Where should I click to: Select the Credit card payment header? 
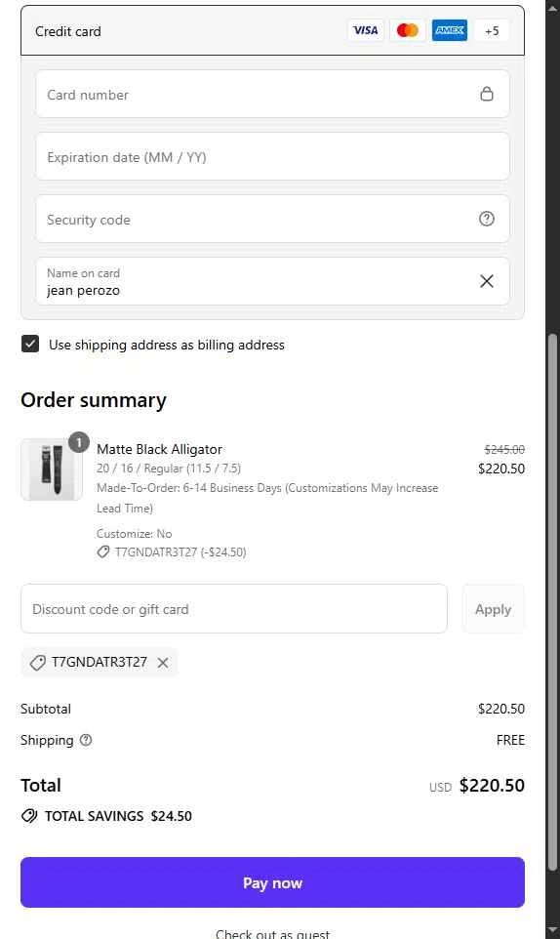point(272,30)
